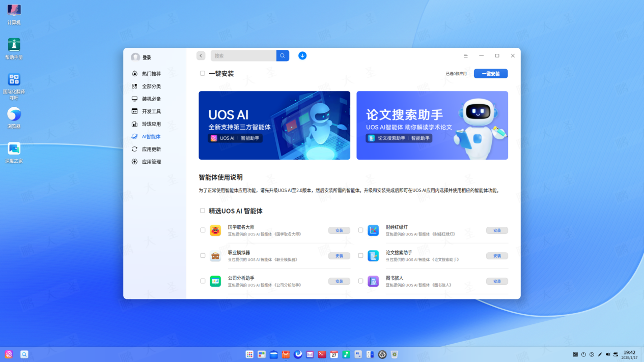
Task: Open the file manager dock icon
Action: (x=274, y=354)
